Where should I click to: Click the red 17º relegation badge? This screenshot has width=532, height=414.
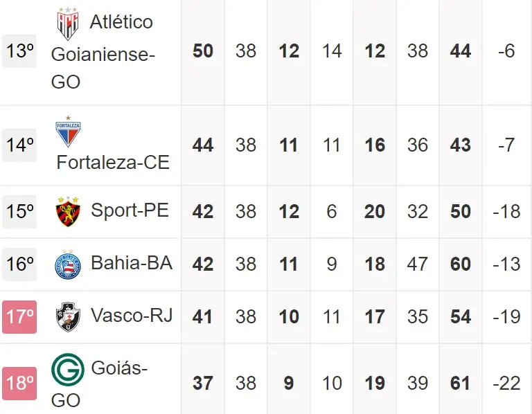coord(19,317)
